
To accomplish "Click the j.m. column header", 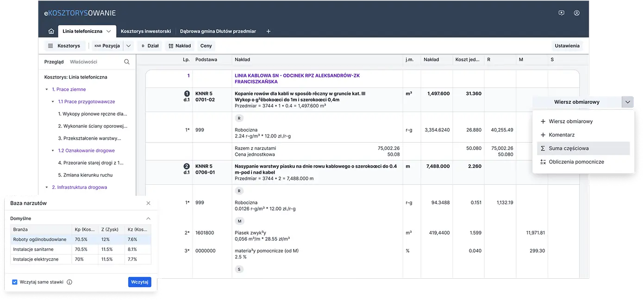I will pyautogui.click(x=409, y=60).
